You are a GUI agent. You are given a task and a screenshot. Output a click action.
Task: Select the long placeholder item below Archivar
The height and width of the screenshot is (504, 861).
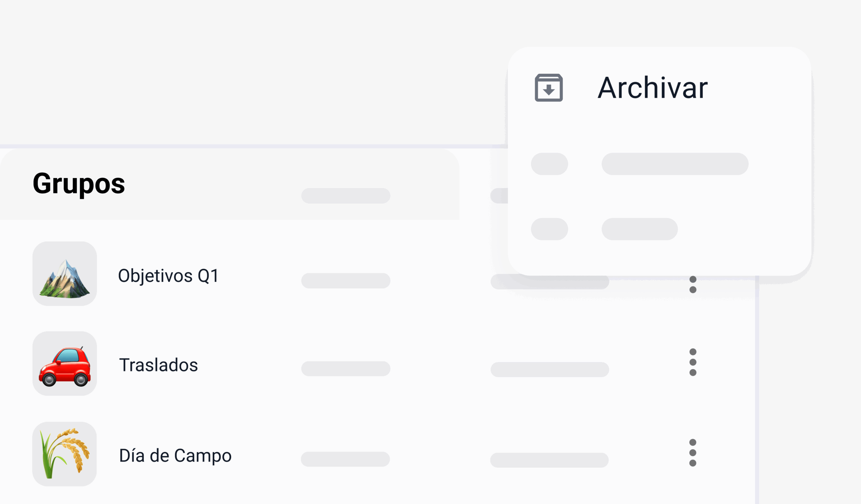pos(675,164)
